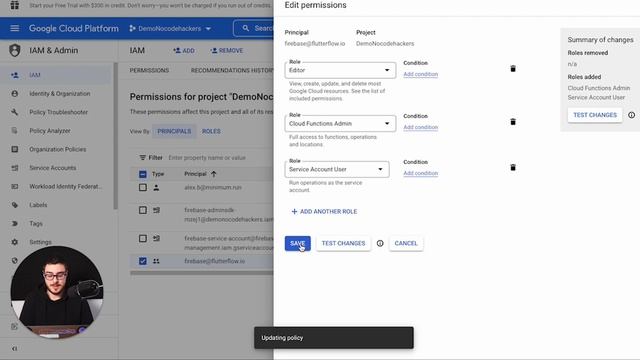
Task: Click the Cancel button
Action: point(406,243)
